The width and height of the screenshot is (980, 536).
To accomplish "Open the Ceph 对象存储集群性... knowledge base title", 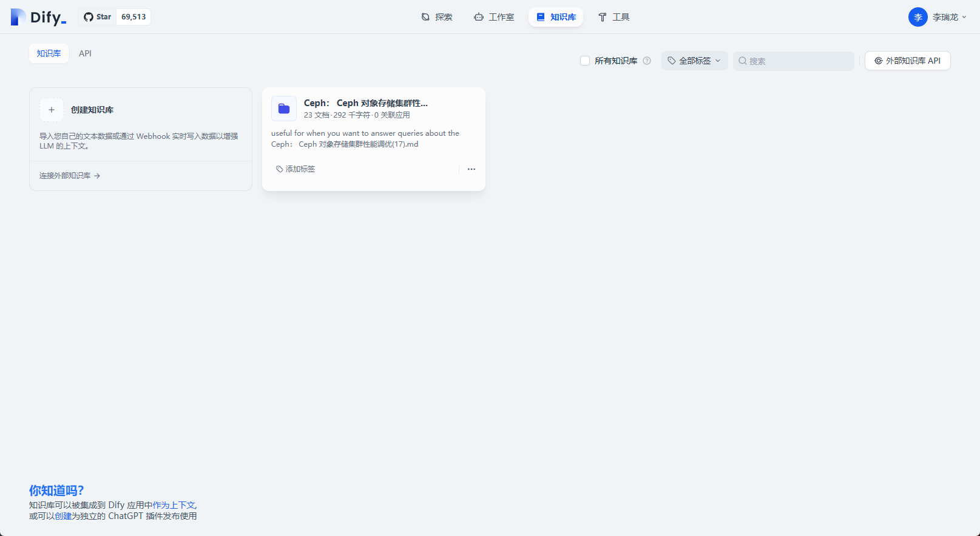I will point(366,103).
